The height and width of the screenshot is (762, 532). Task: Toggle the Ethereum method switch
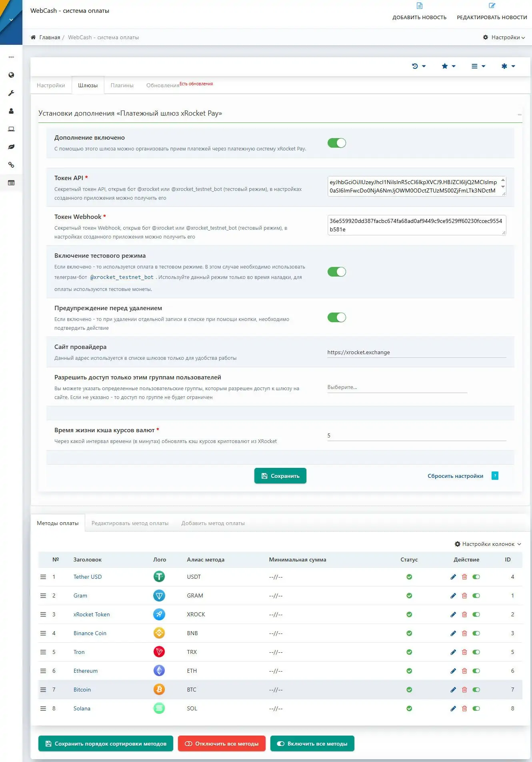(476, 671)
